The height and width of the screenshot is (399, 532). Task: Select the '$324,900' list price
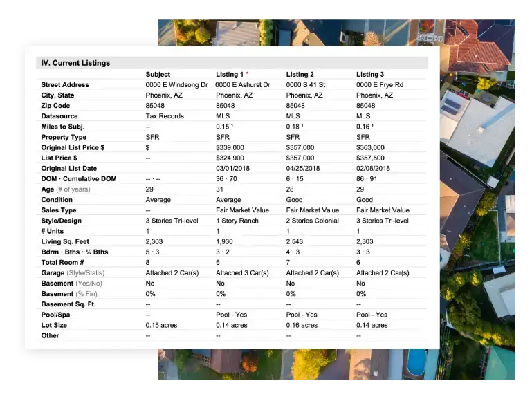point(230,158)
